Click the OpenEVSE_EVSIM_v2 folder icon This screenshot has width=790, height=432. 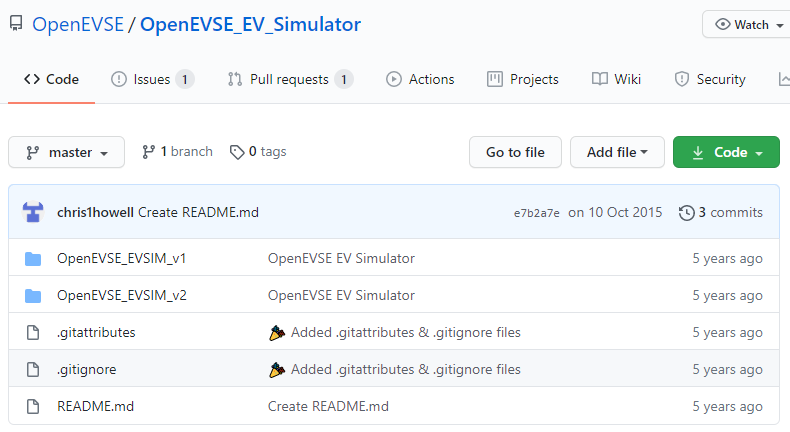pyautogui.click(x=33, y=295)
